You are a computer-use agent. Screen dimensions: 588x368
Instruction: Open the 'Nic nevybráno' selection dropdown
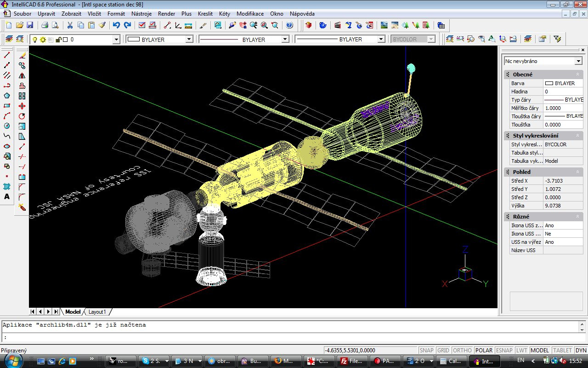578,61
